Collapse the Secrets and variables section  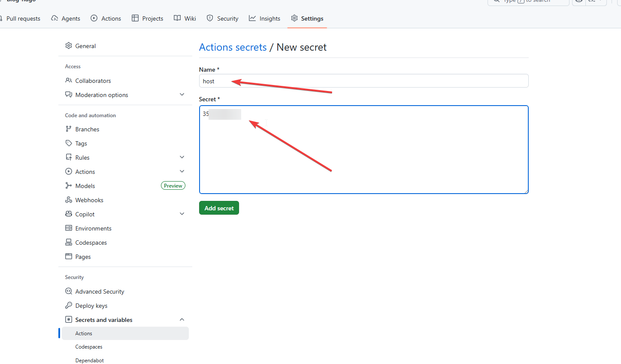[182, 320]
